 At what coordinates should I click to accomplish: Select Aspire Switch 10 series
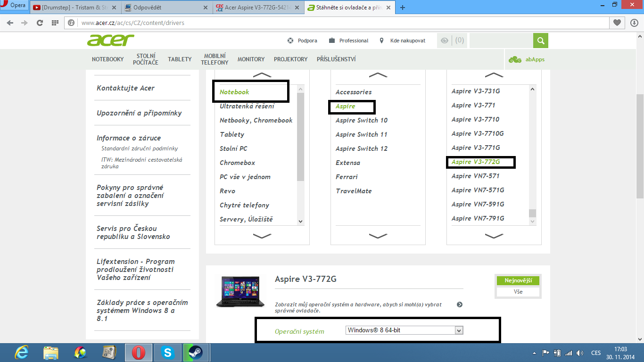(x=362, y=120)
